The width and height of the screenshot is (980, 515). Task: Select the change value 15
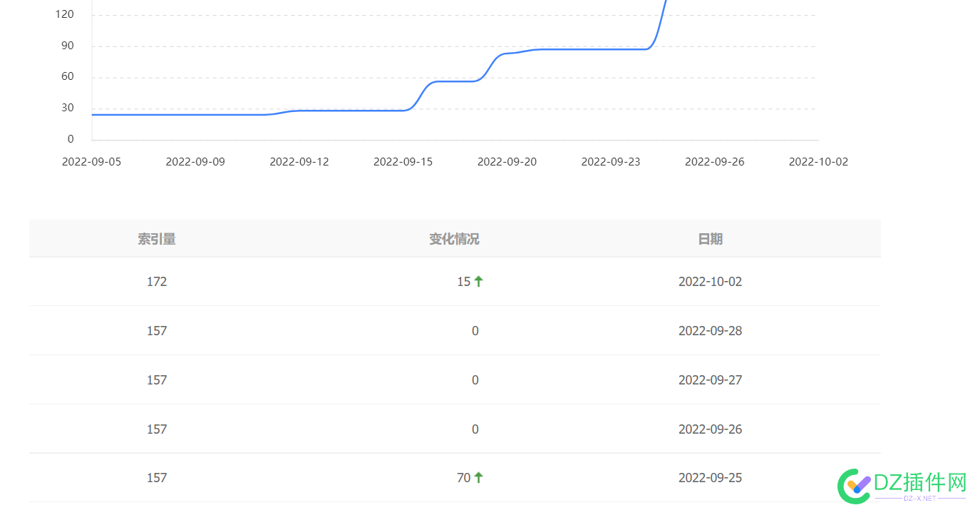click(464, 282)
